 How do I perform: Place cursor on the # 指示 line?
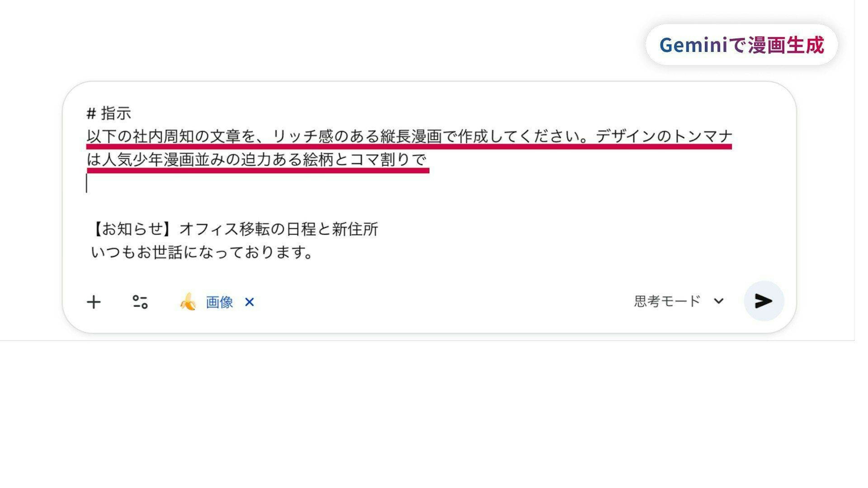(109, 113)
